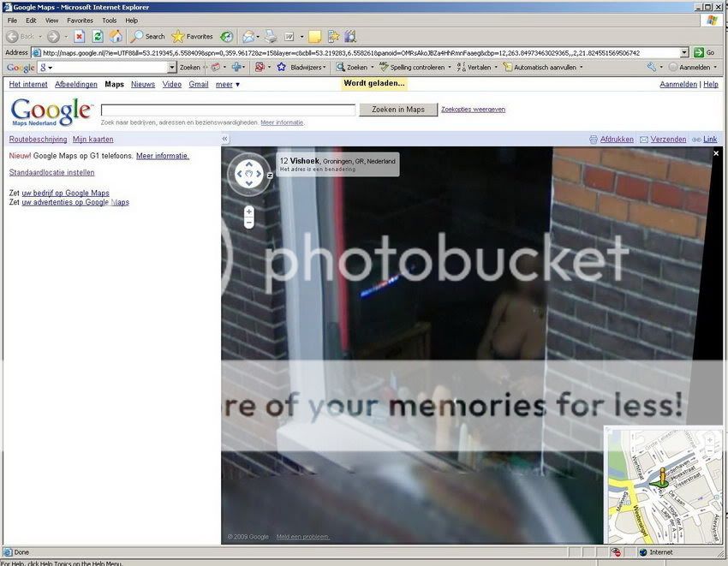Click the 'Standaardlocatie instellen' link
The height and width of the screenshot is (566, 728).
point(51,172)
